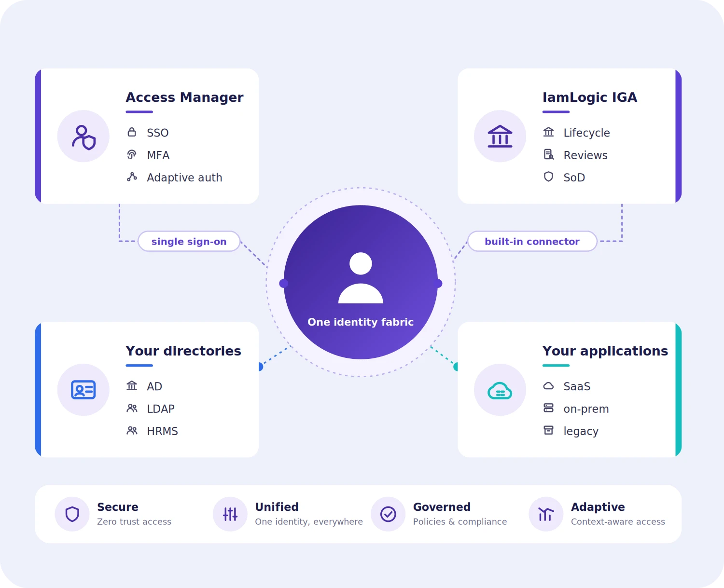Click the document search icon beside Reviews

(549, 154)
